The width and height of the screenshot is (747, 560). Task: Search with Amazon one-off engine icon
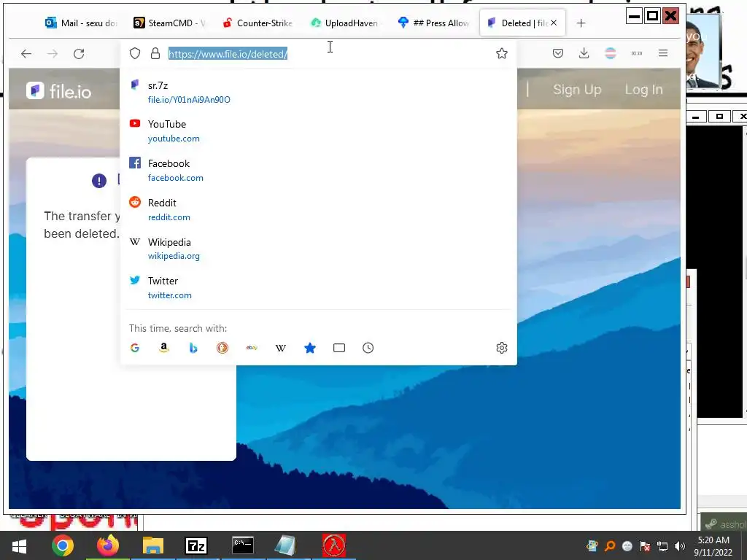pyautogui.click(x=164, y=348)
